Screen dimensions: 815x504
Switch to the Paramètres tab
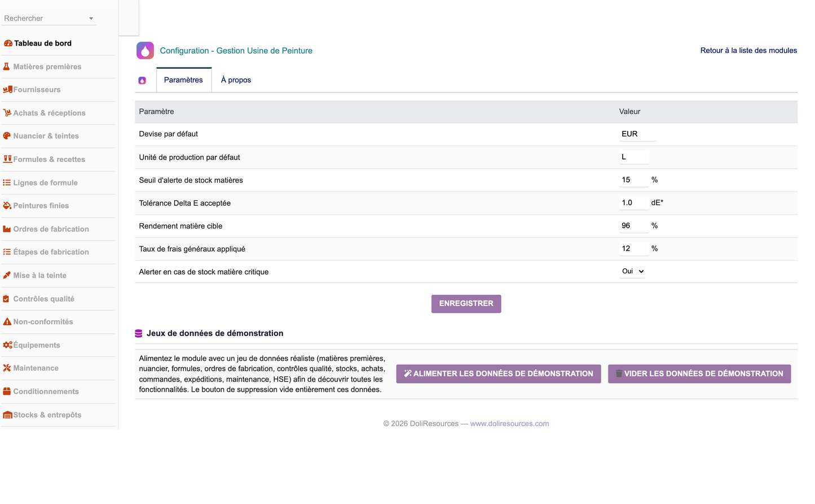(x=183, y=80)
